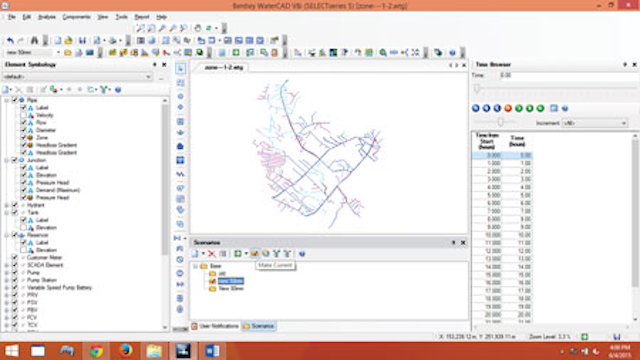This screenshot has width=640, height=360.
Task: Delete scenario with the red X icon
Action: 211,254
